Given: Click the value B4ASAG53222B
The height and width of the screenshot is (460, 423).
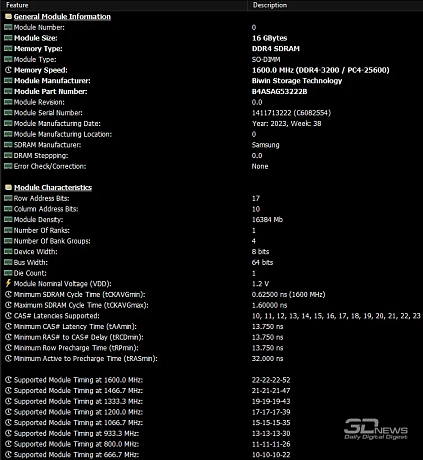Looking at the screenshot, I should click(279, 91).
